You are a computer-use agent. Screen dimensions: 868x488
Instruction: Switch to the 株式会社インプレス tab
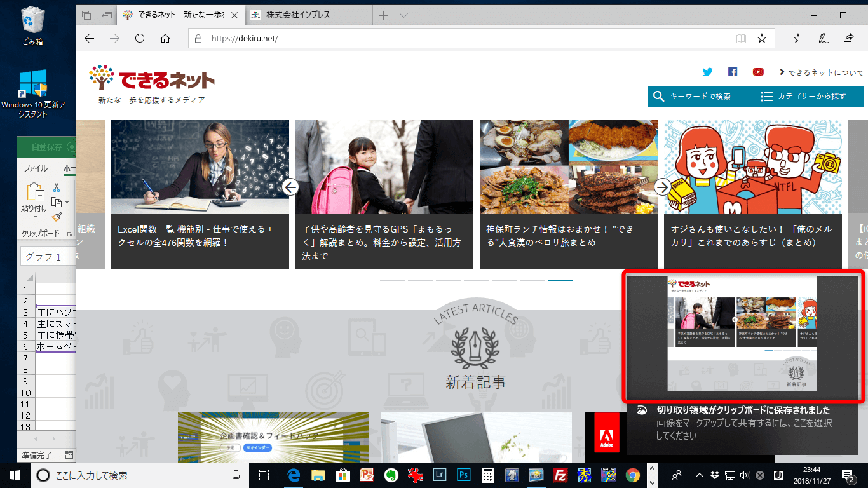(309, 15)
